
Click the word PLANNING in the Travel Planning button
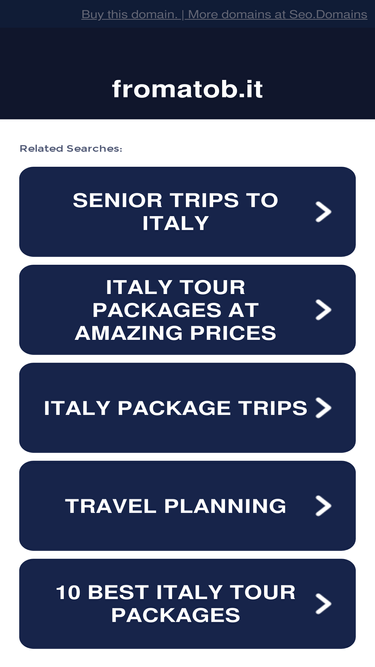(225, 506)
